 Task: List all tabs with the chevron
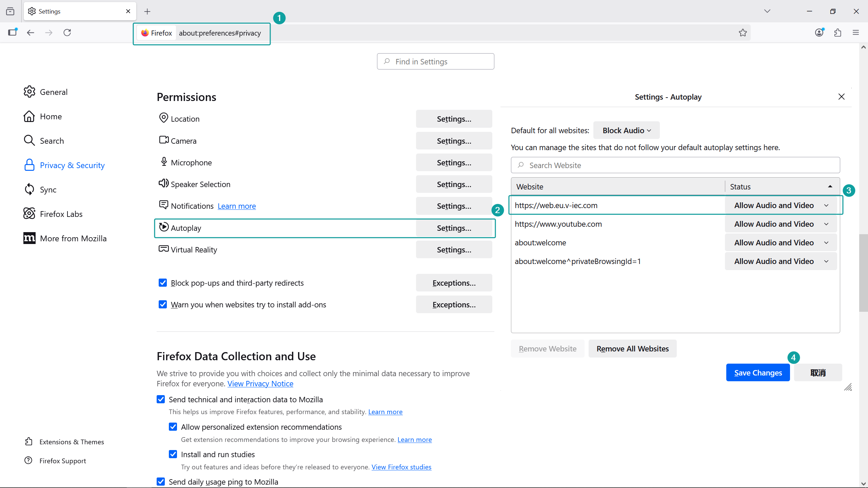[x=767, y=11]
